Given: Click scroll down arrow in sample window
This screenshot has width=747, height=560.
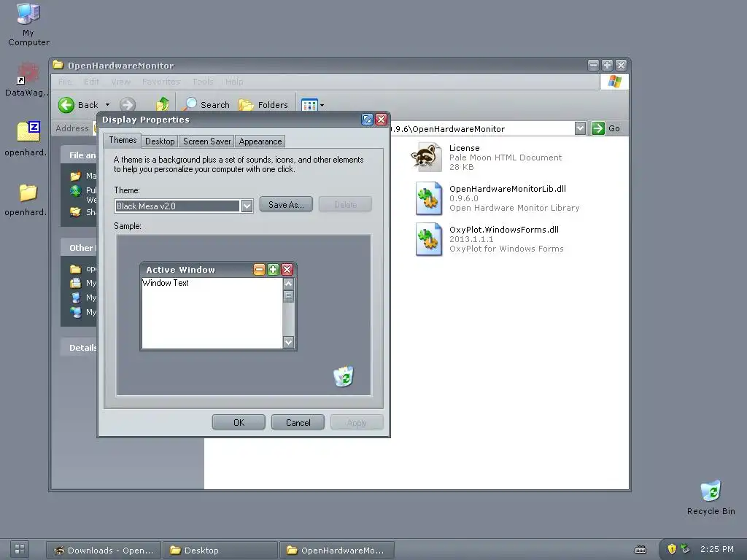Looking at the screenshot, I should [288, 342].
